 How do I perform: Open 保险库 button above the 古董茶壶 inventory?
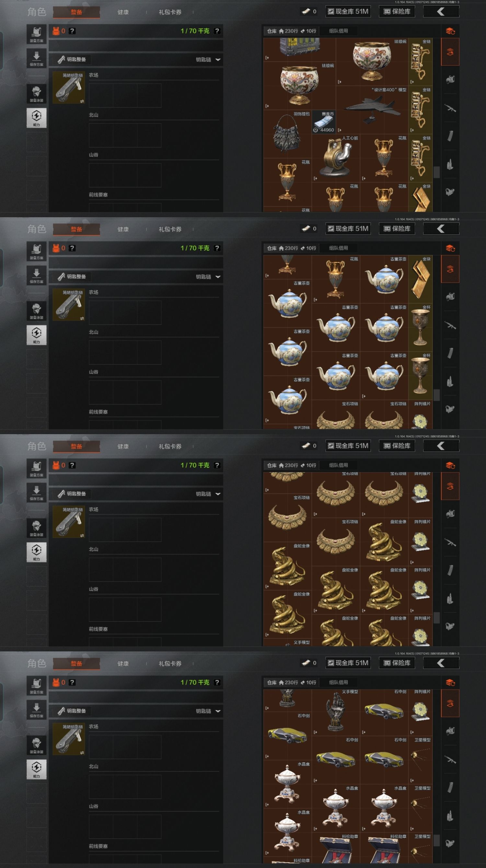point(397,229)
